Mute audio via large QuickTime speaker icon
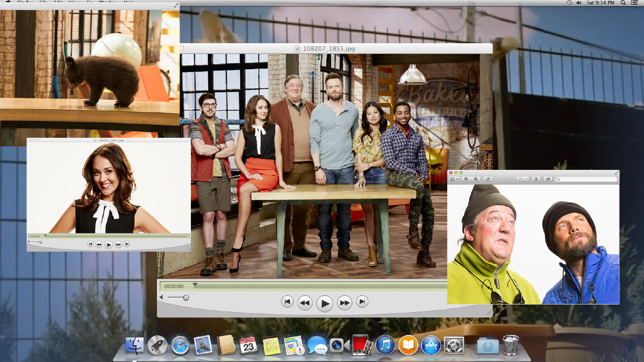Screen dimensions: 644x362 162,297
